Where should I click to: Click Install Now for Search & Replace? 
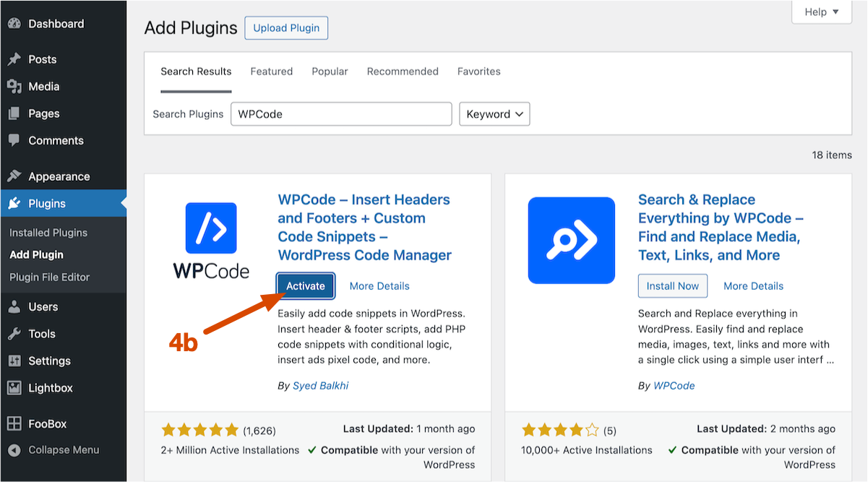coord(673,286)
